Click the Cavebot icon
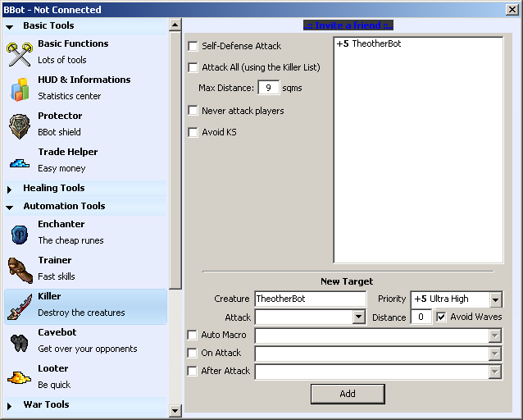523x420 pixels. (20, 342)
